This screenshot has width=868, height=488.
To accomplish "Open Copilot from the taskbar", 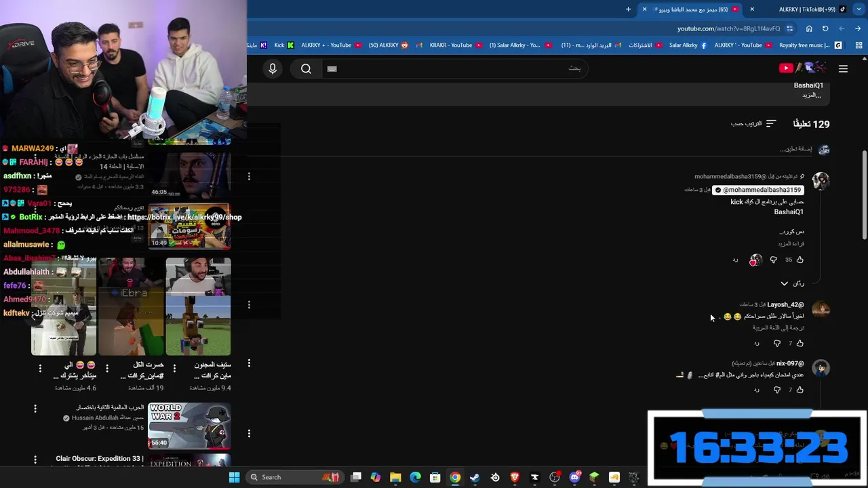I will [x=376, y=477].
